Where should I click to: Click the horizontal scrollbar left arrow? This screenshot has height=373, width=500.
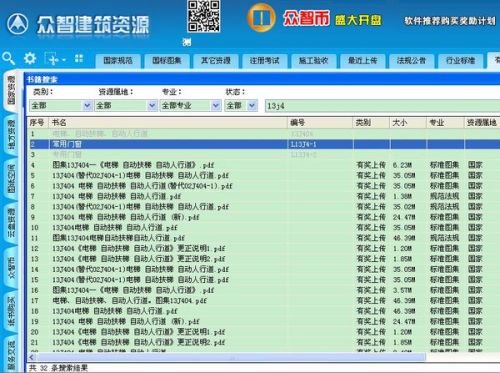pyautogui.click(x=32, y=357)
